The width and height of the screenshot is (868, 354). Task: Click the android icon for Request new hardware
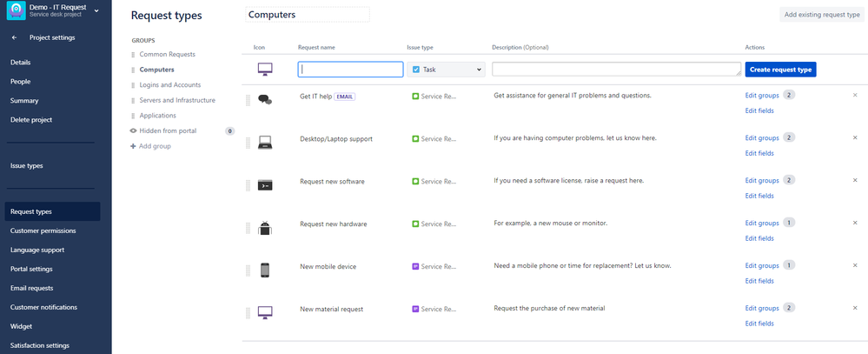(x=265, y=228)
